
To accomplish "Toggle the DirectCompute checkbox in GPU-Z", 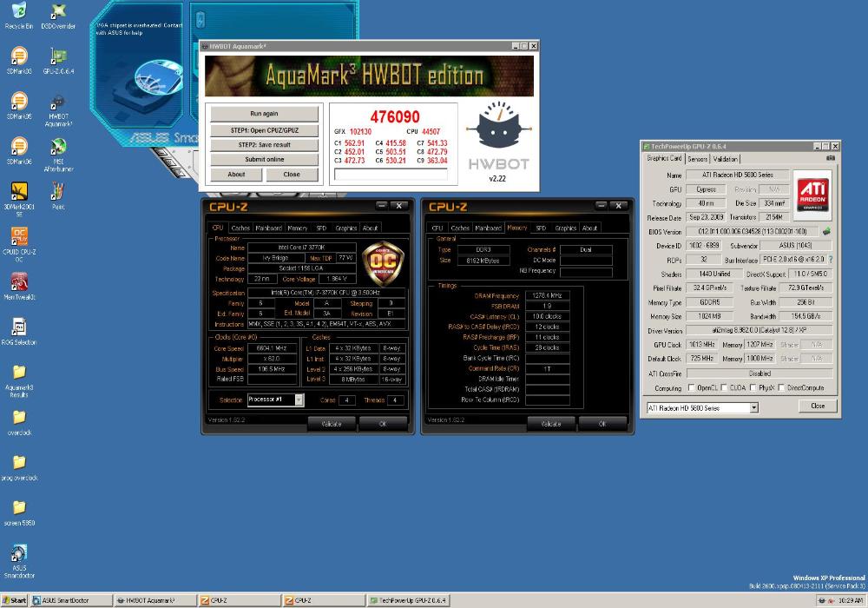I will tap(781, 387).
